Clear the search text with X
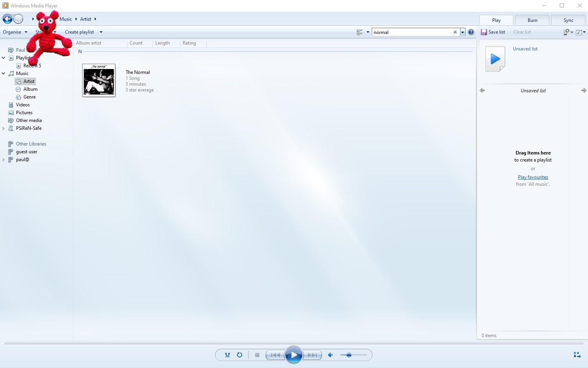The width and height of the screenshot is (588, 368). (455, 32)
